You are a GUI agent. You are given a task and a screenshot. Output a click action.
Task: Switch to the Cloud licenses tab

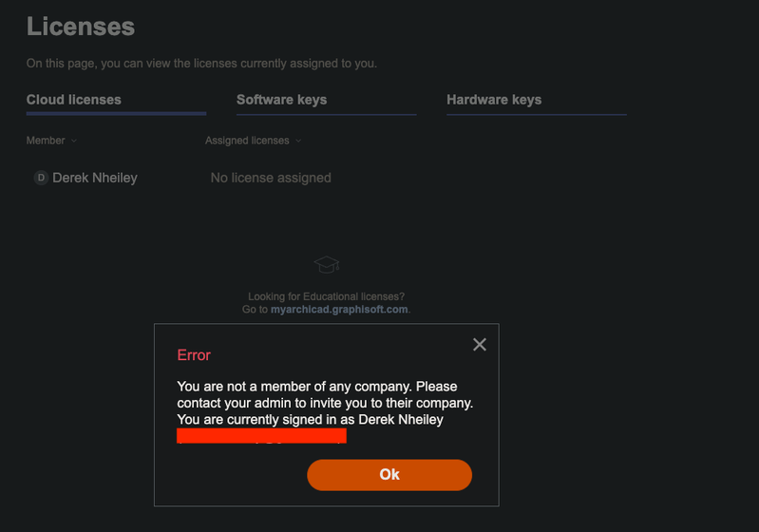coord(74,100)
